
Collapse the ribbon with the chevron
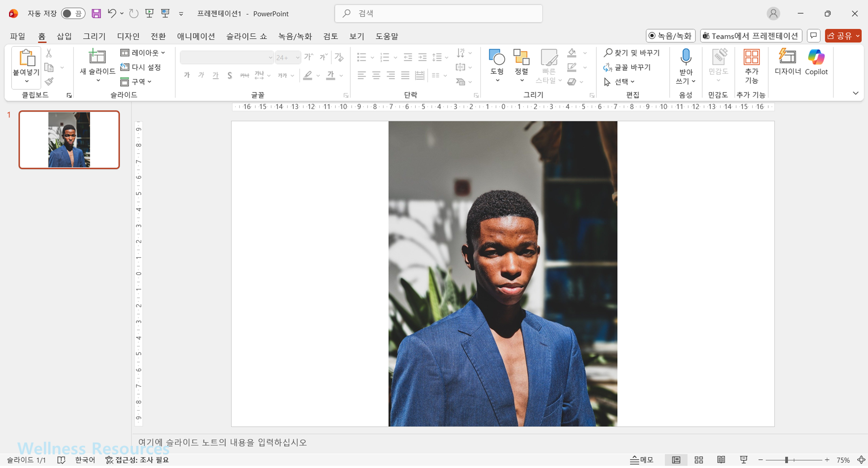tap(855, 93)
